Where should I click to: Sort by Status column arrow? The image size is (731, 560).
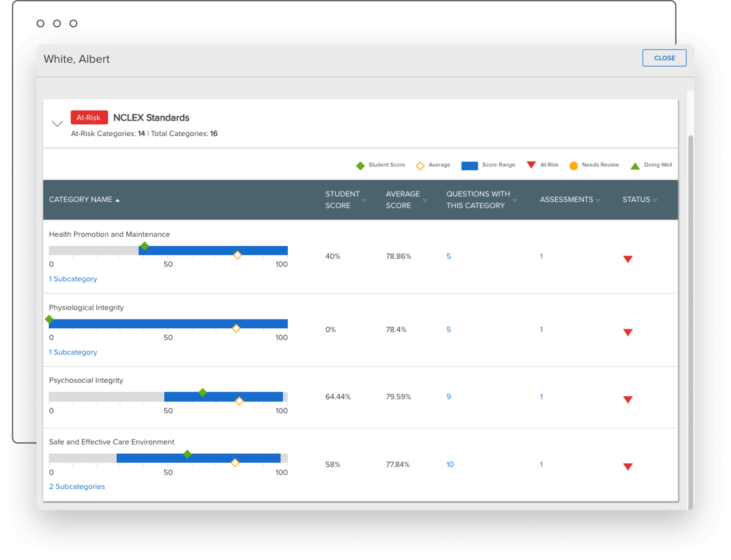(x=655, y=200)
